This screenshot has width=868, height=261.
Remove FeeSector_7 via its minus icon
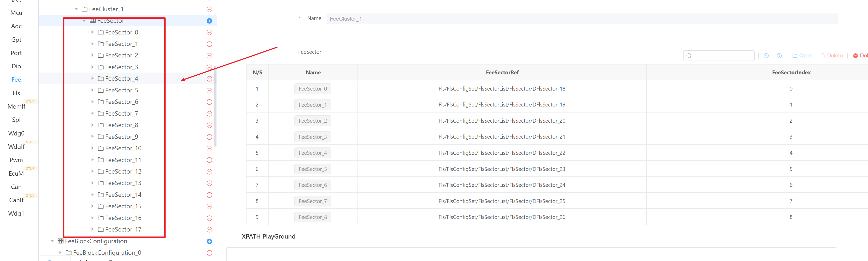(x=209, y=114)
